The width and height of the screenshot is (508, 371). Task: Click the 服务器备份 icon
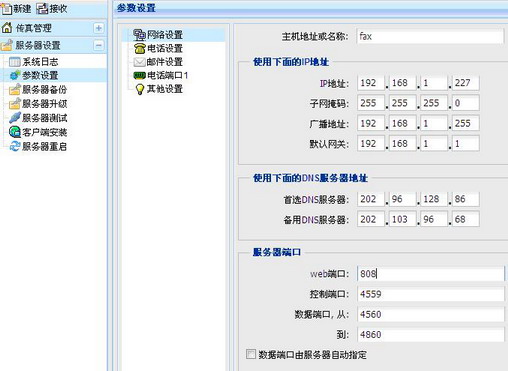(x=15, y=89)
